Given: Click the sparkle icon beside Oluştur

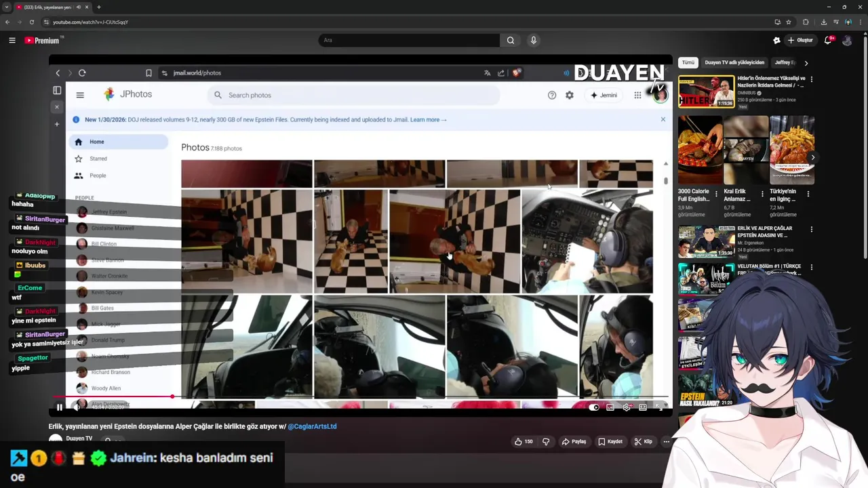Looking at the screenshot, I should pyautogui.click(x=776, y=40).
